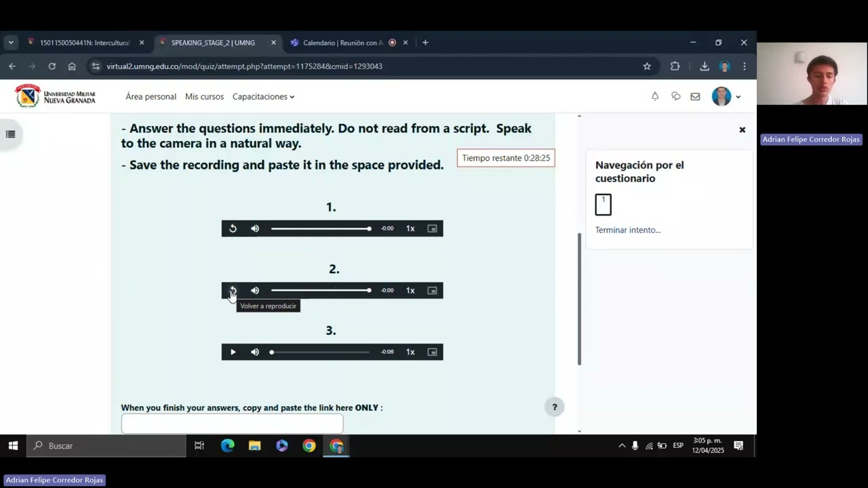The width and height of the screenshot is (868, 488).
Task: Open Mis cursos
Action: click(204, 96)
